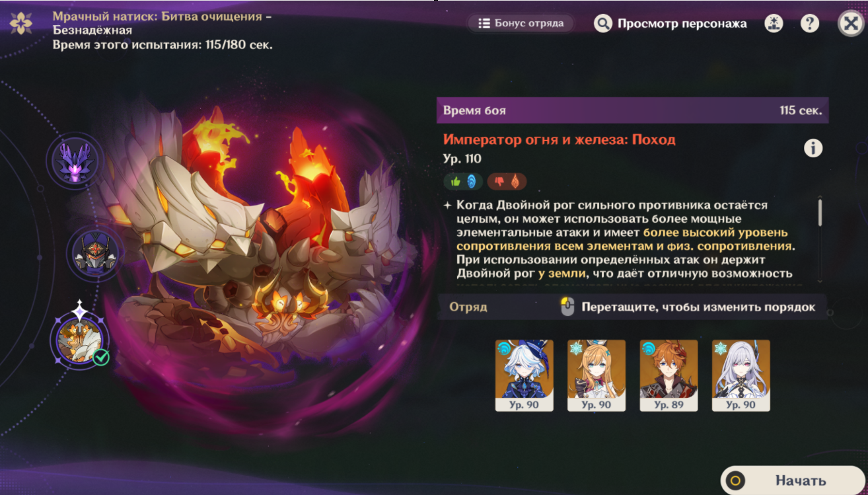Select Furina character card
The height and width of the screenshot is (495, 868).
[x=524, y=375]
